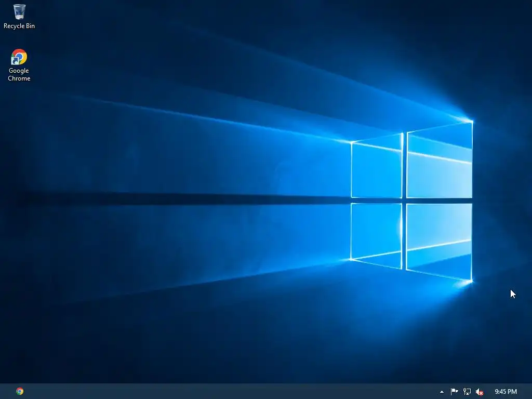Open the Action Center flag icon

454,392
